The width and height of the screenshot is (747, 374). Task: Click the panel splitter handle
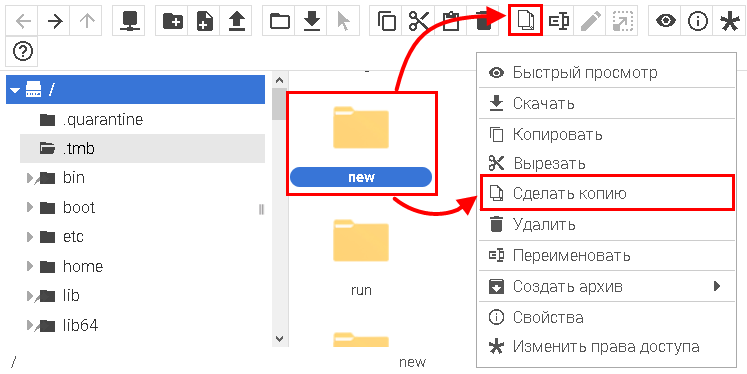point(262,209)
